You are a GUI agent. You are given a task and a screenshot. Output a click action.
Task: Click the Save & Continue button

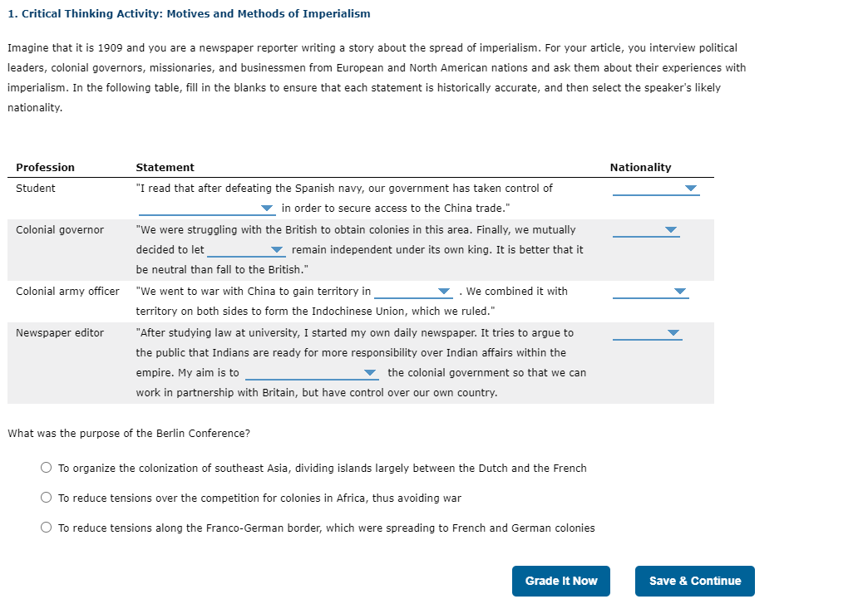[695, 581]
